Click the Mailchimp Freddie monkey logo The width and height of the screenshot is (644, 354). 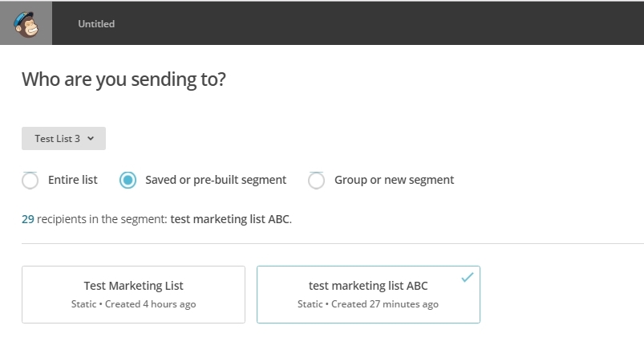point(26,24)
